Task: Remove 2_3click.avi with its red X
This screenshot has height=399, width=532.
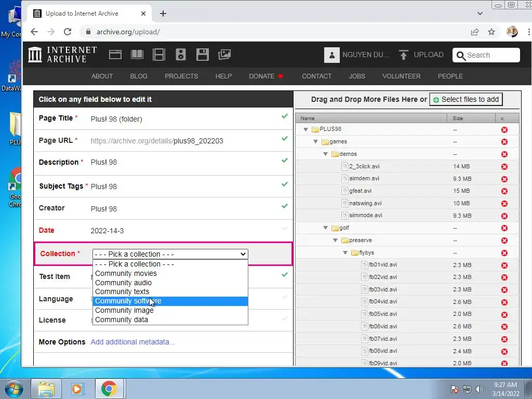Action: 504,167
